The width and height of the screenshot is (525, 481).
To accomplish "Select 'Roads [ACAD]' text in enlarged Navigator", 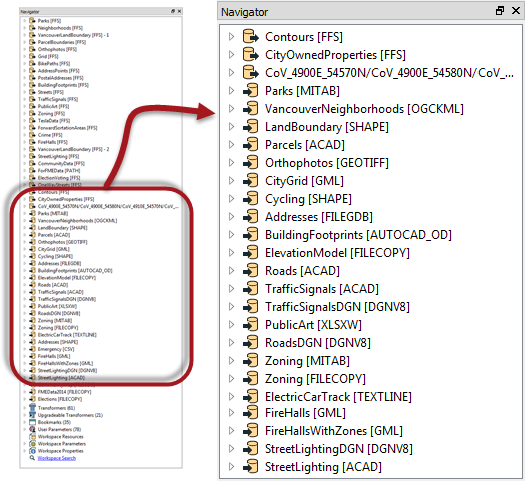I will pos(302,271).
